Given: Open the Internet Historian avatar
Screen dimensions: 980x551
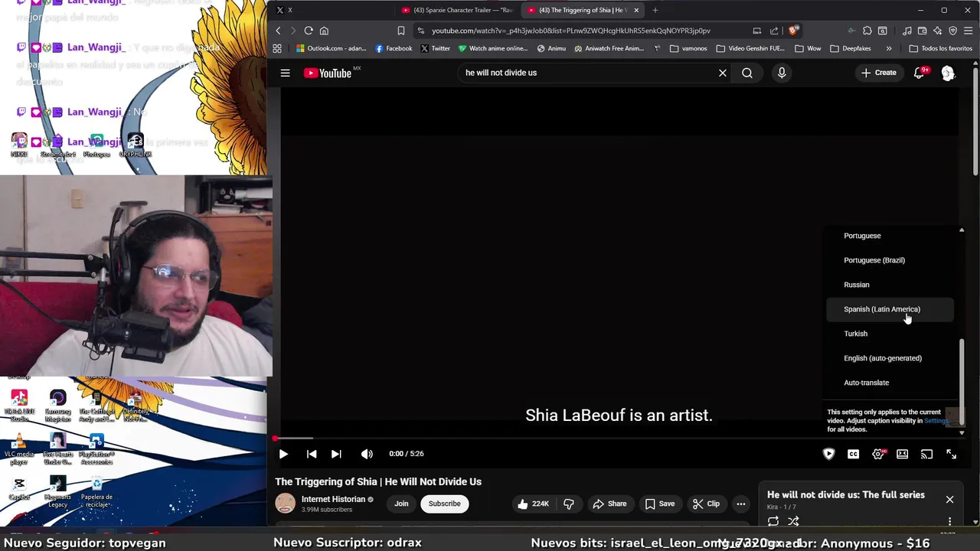Looking at the screenshot, I should [285, 503].
